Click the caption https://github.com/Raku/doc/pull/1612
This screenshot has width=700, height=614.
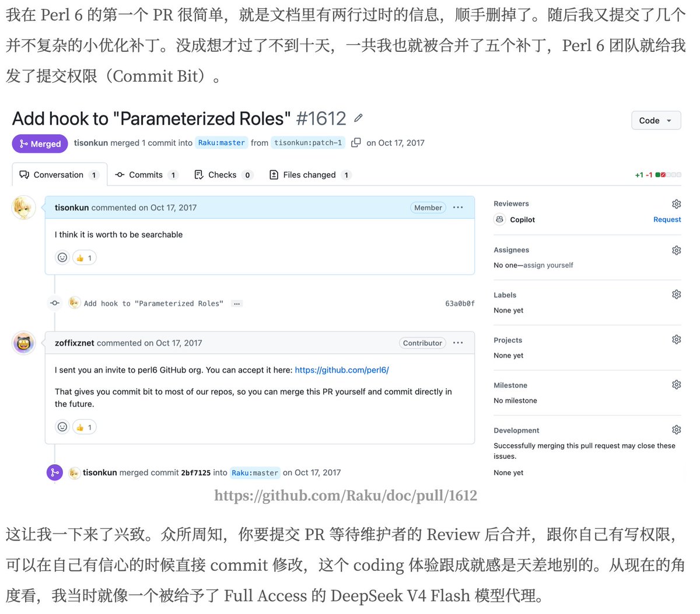click(345, 496)
